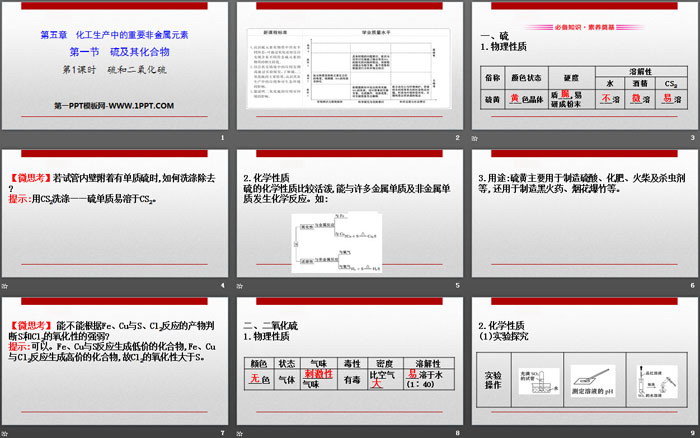Screen dimensions: 700x438
Task: Select slide 5 sulfur chemical properties diagram thumbnail
Action: pos(350,213)
